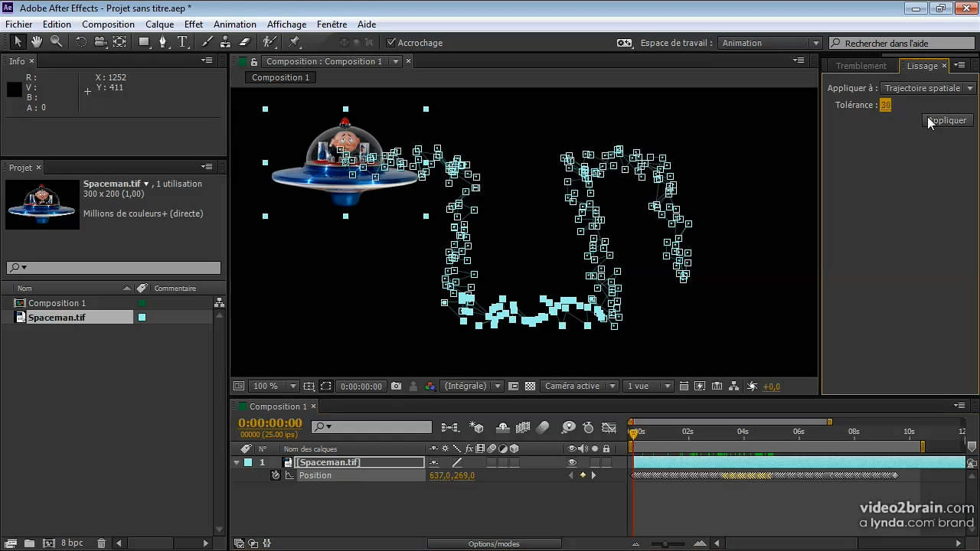Viewport: 980px width, 551px height.
Task: Select the Zoom magnifier tool
Action: tap(56, 42)
